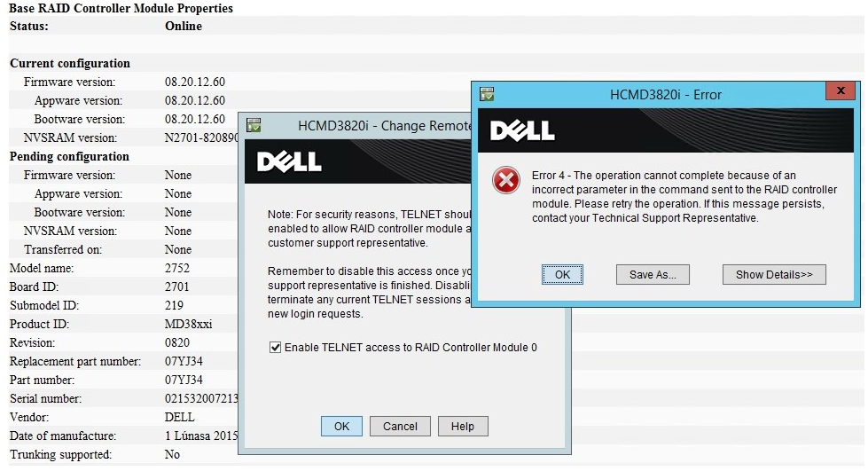Click the Vendor value DELL
Screen dimensions: 868x471
point(179,417)
